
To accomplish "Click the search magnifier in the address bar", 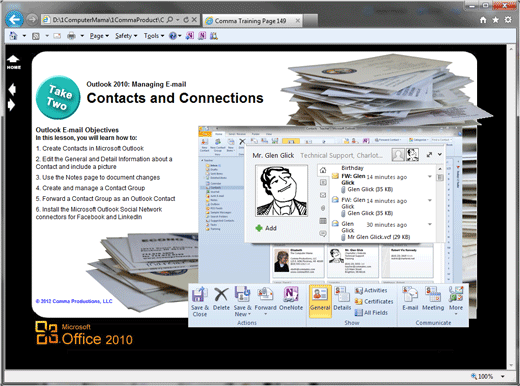I will [170, 20].
